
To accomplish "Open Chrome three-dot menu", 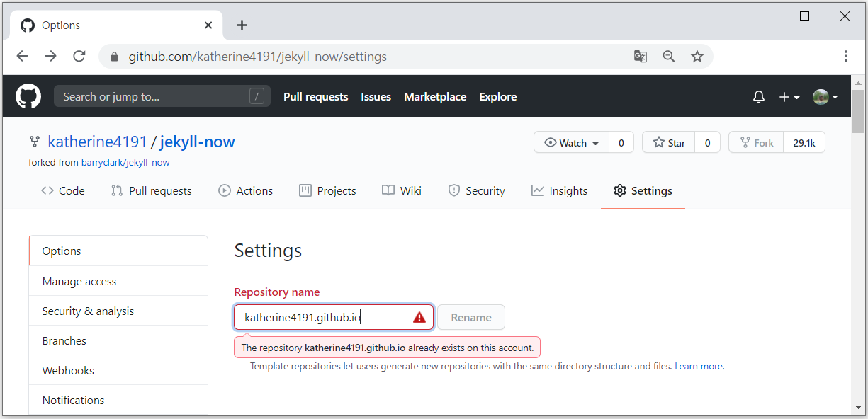I will 846,57.
